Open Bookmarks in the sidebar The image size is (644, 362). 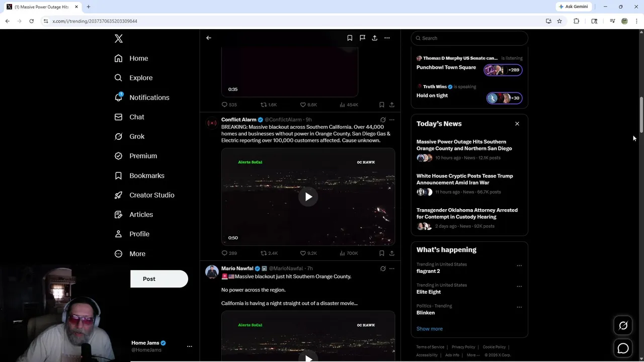(x=139, y=175)
